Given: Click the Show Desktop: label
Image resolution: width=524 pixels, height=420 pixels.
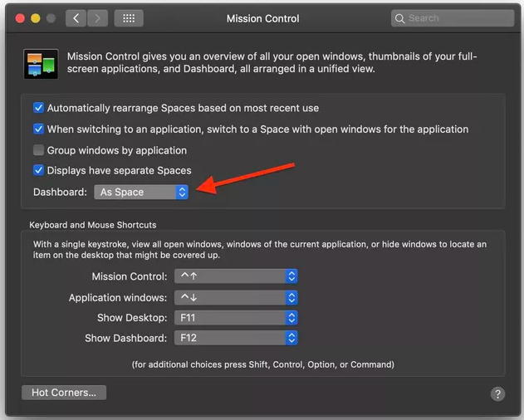Looking at the screenshot, I should (x=132, y=317).
